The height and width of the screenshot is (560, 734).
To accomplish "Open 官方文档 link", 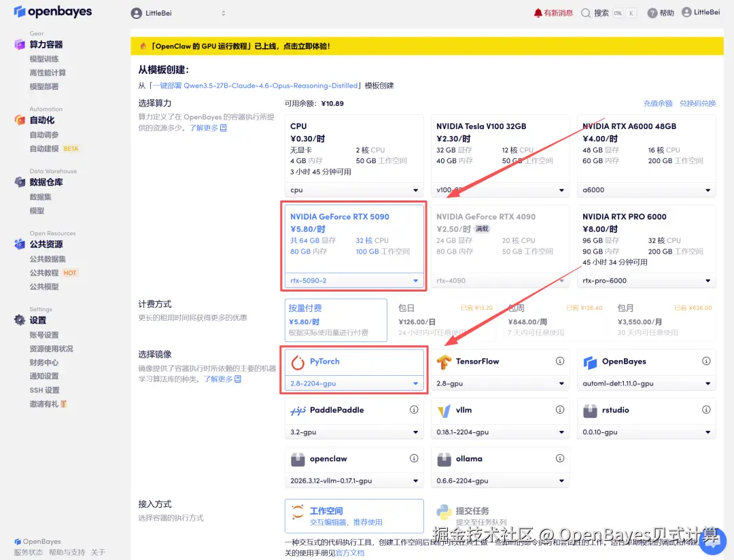I will (350, 553).
